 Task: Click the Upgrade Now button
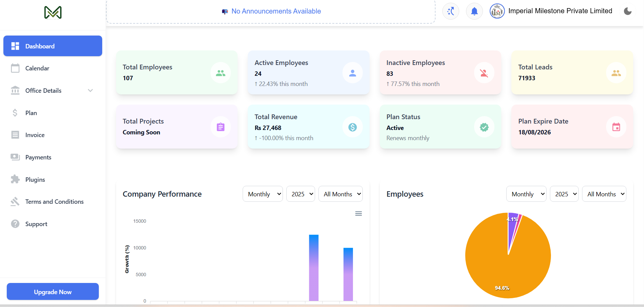[x=52, y=291]
